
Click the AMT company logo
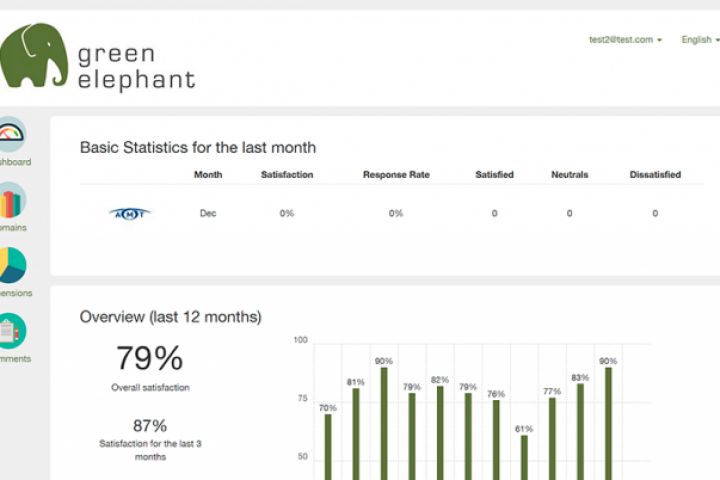[129, 213]
